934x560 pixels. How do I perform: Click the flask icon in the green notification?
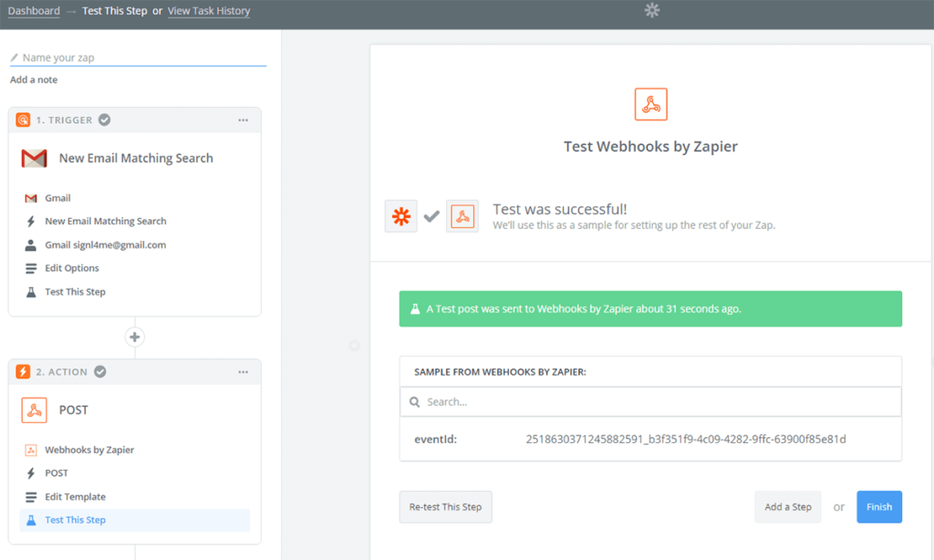[415, 308]
